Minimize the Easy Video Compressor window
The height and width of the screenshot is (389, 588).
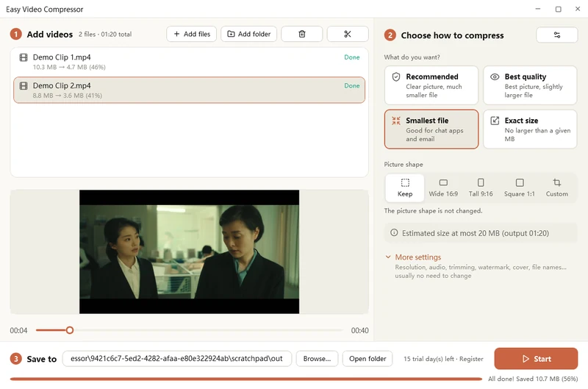point(538,9)
